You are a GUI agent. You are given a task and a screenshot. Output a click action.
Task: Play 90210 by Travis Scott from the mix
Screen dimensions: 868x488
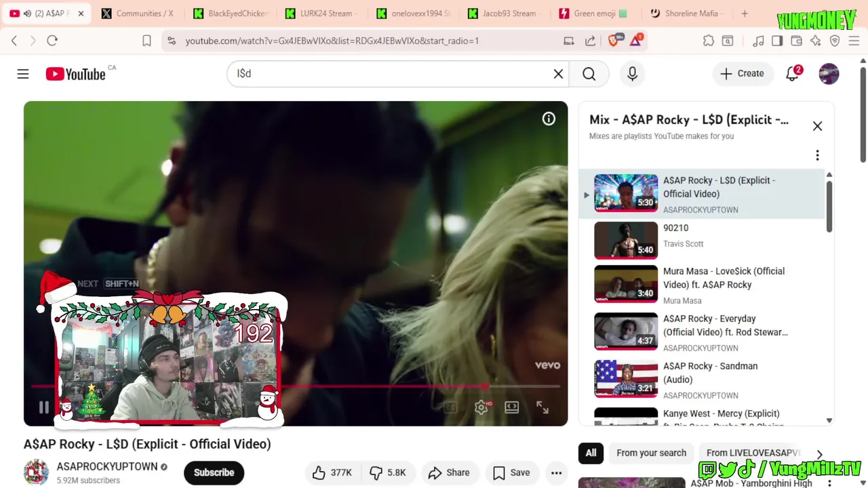(x=702, y=241)
